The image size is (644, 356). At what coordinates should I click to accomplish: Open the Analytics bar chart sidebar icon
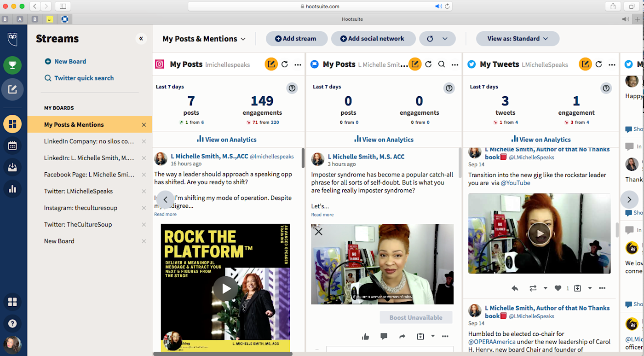point(12,189)
